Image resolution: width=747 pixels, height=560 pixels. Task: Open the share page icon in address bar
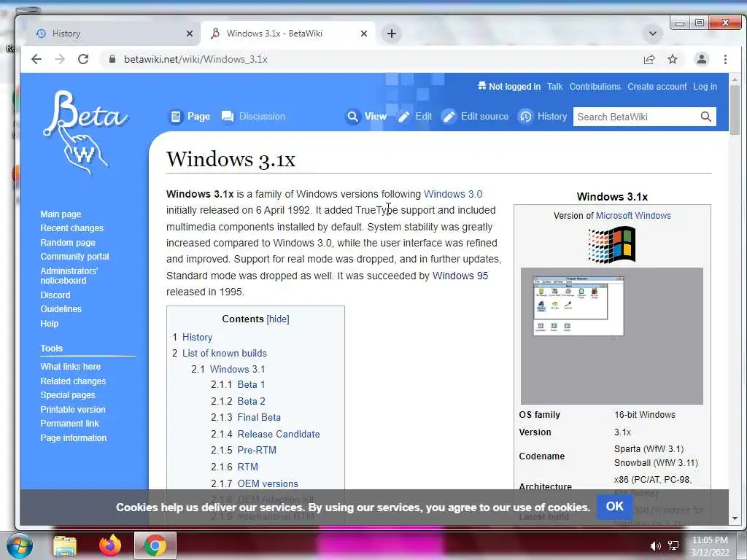pos(649,59)
